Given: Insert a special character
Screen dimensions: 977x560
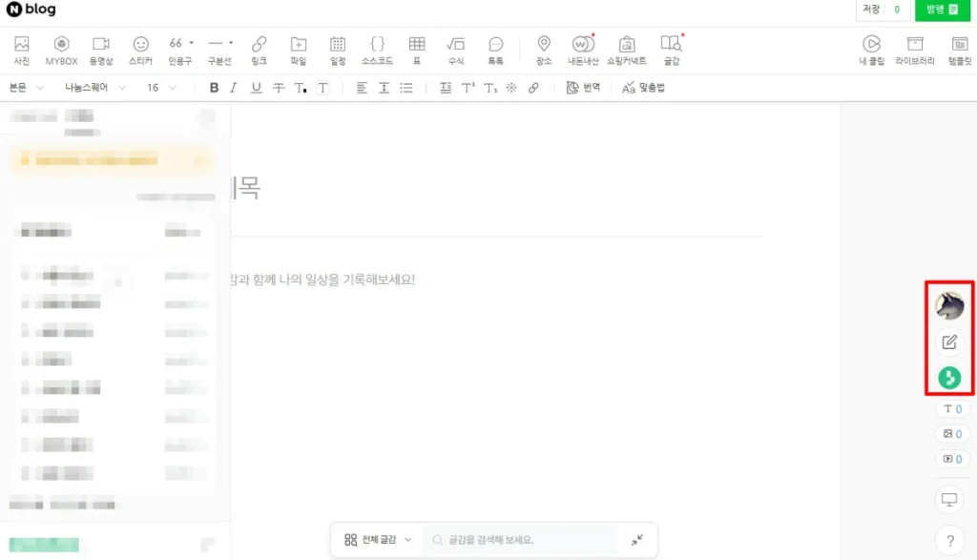Looking at the screenshot, I should click(511, 88).
